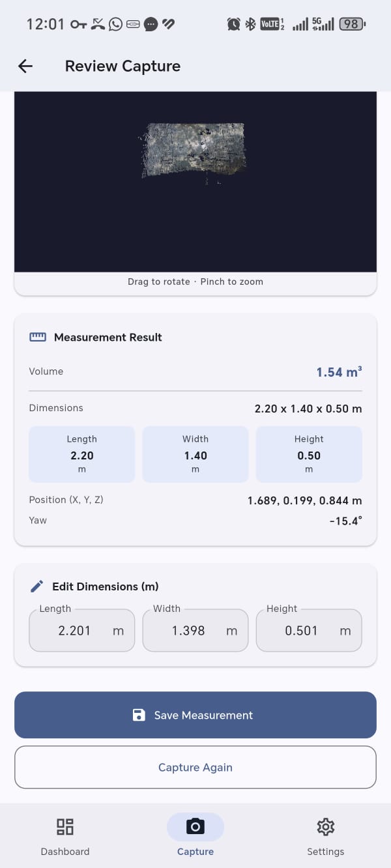
Task: Click the pencil icon beside Edit Dimensions
Action: click(x=37, y=586)
